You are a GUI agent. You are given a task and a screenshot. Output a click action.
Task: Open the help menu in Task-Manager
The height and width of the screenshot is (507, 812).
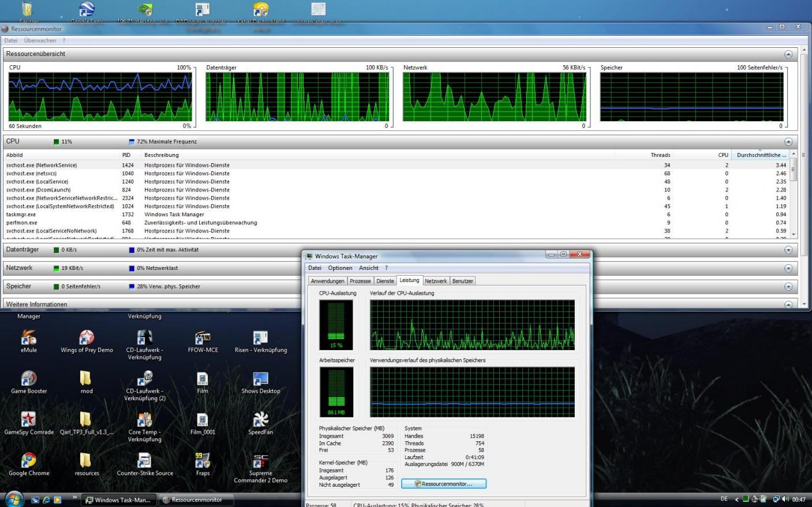[x=387, y=268]
